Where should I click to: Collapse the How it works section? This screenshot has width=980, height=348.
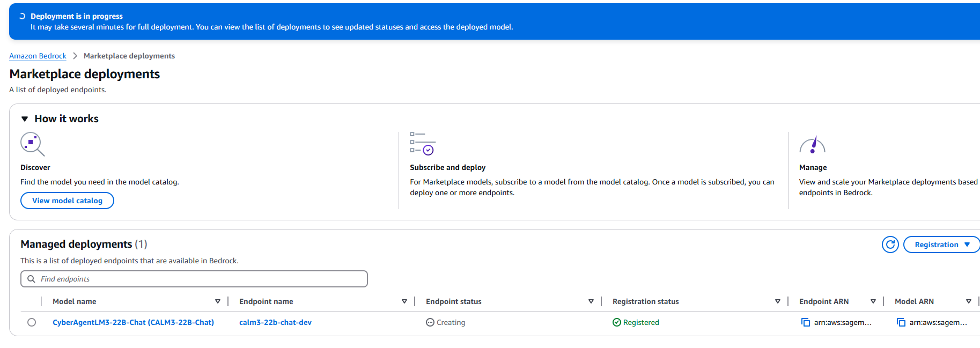click(x=25, y=119)
